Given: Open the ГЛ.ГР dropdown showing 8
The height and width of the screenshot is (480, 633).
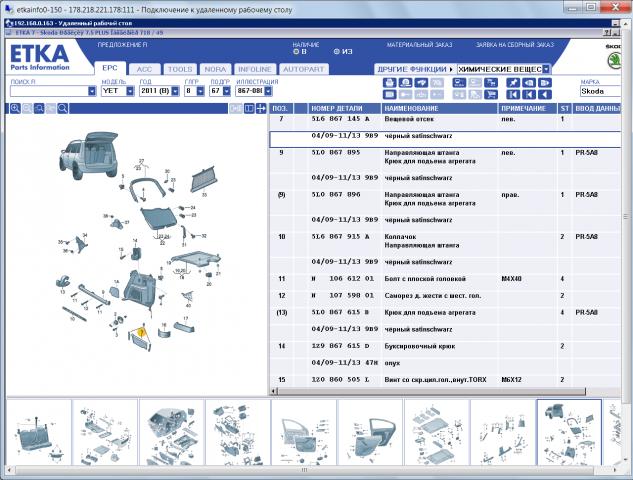Looking at the screenshot, I should pos(200,91).
